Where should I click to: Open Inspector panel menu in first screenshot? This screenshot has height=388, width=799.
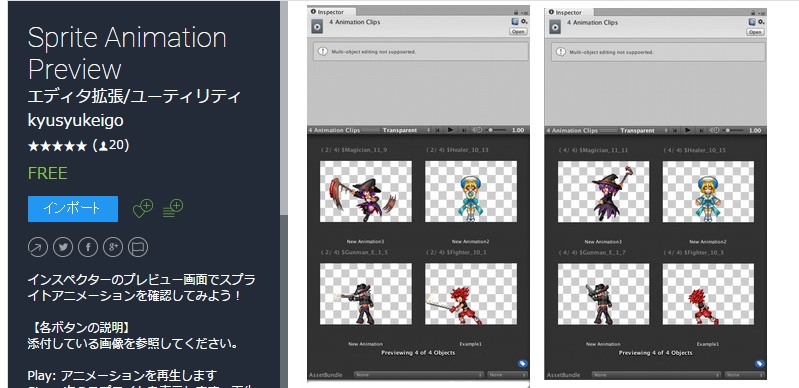point(524,13)
